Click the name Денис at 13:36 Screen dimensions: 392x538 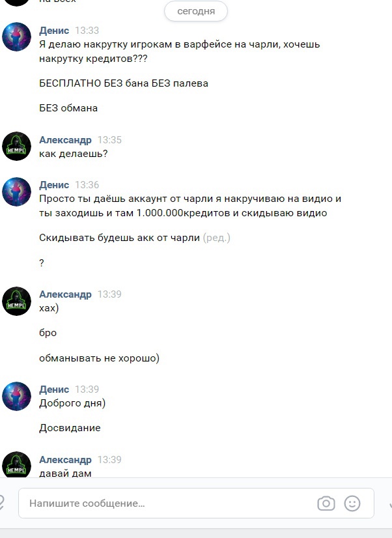[54, 184]
